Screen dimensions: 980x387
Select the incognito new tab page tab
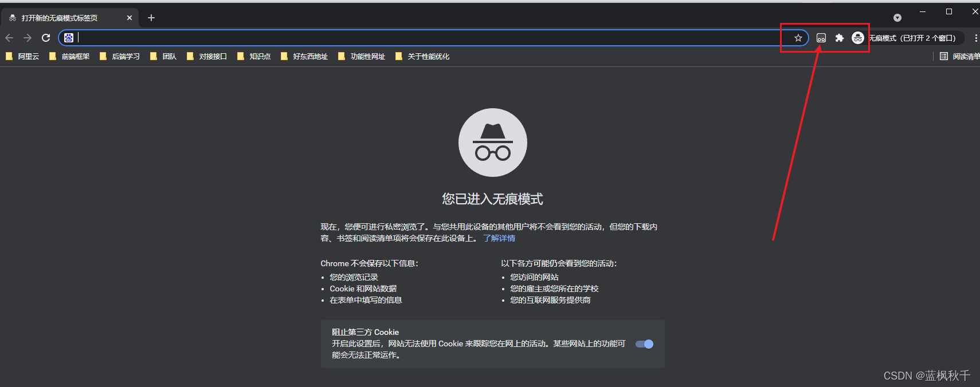pos(69,18)
